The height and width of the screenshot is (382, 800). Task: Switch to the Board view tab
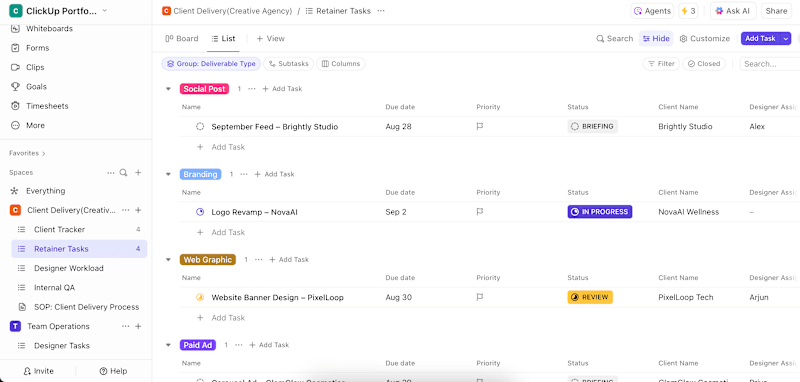tap(182, 38)
